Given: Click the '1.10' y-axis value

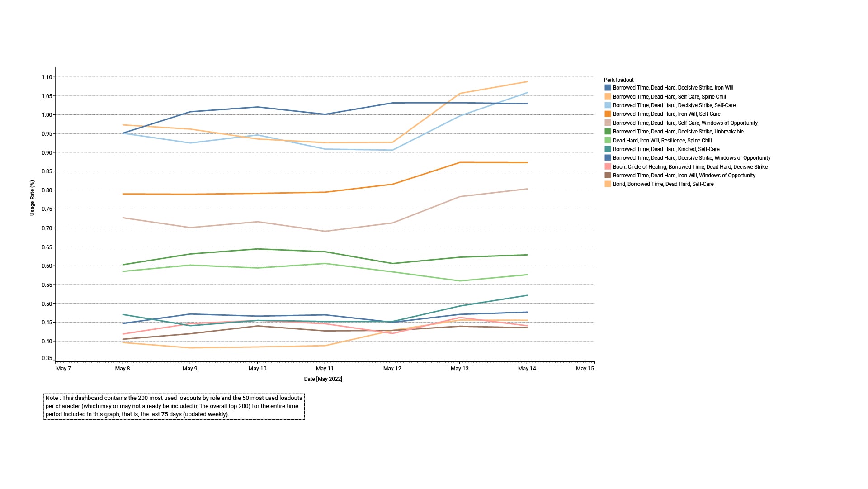Looking at the screenshot, I should pos(47,77).
